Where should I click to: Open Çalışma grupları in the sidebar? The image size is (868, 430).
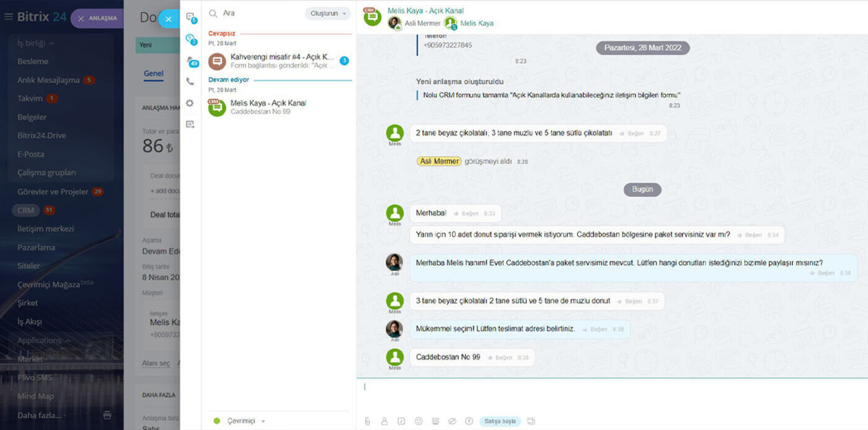[x=46, y=173]
